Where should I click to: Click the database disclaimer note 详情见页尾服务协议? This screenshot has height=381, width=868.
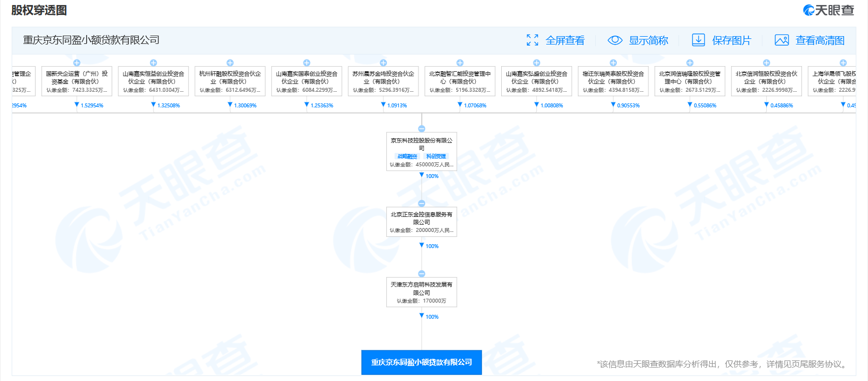coord(724,364)
